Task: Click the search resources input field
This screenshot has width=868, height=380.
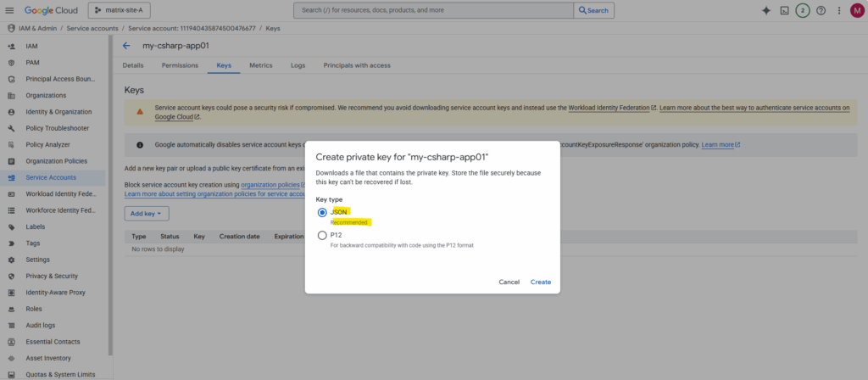Action: coord(433,10)
